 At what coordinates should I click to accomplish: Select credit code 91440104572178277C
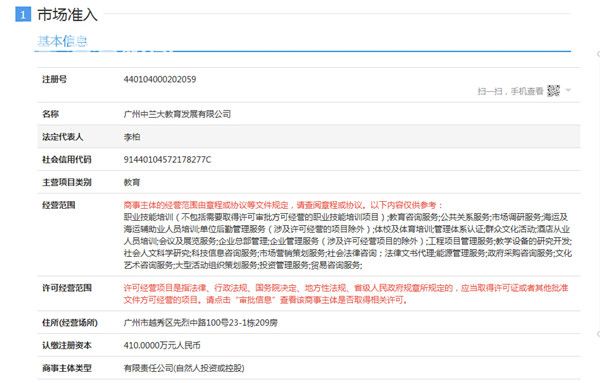click(x=167, y=159)
